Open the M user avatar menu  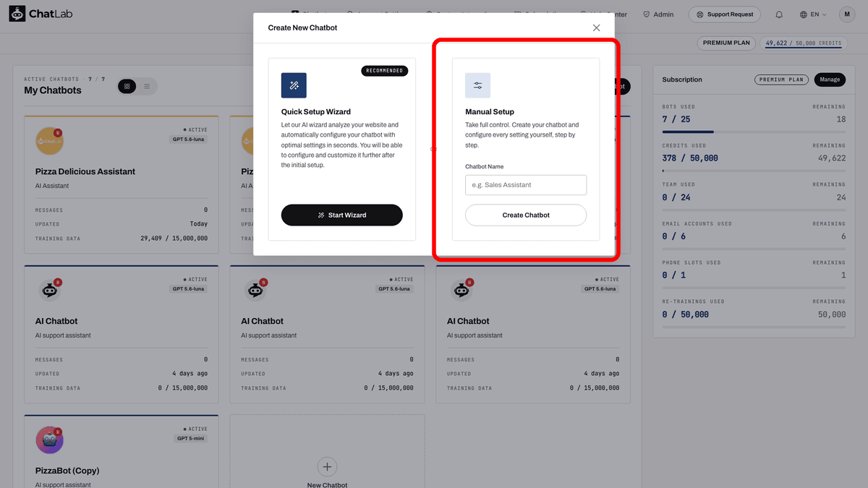(x=847, y=14)
